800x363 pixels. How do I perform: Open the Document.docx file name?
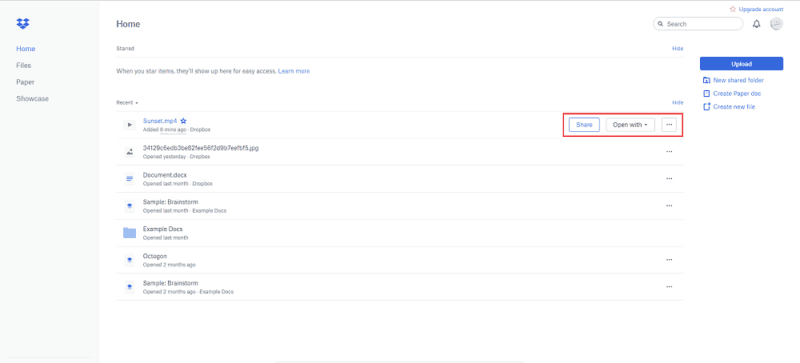pos(165,175)
